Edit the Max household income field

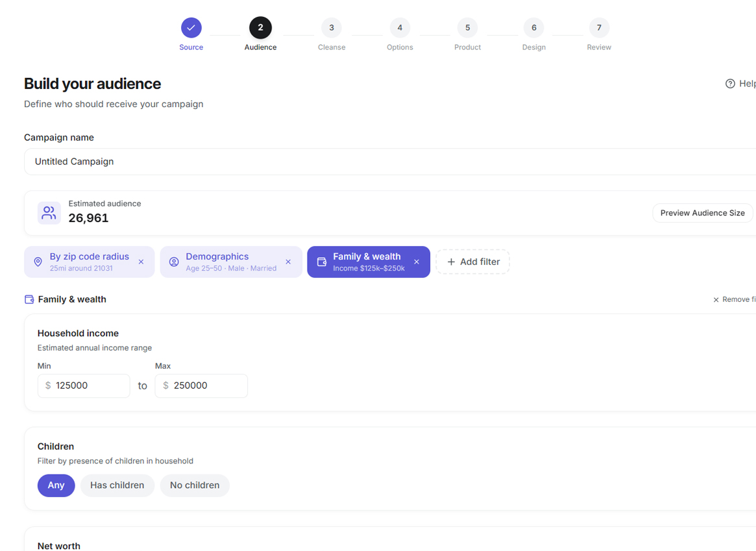[201, 386]
